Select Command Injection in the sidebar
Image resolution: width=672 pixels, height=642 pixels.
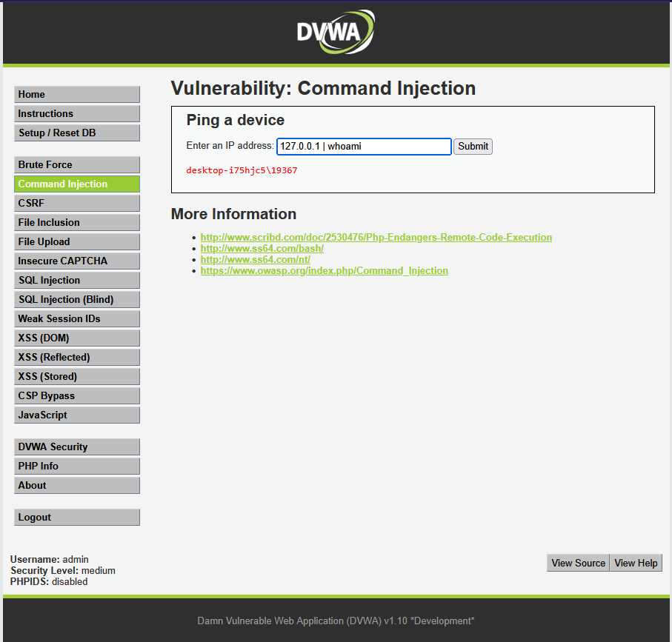point(77,184)
